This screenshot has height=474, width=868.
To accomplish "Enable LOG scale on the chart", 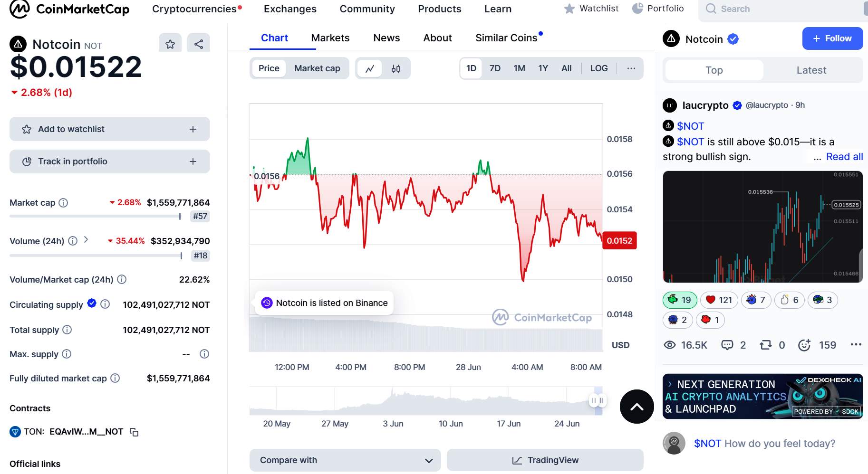I will coord(598,68).
